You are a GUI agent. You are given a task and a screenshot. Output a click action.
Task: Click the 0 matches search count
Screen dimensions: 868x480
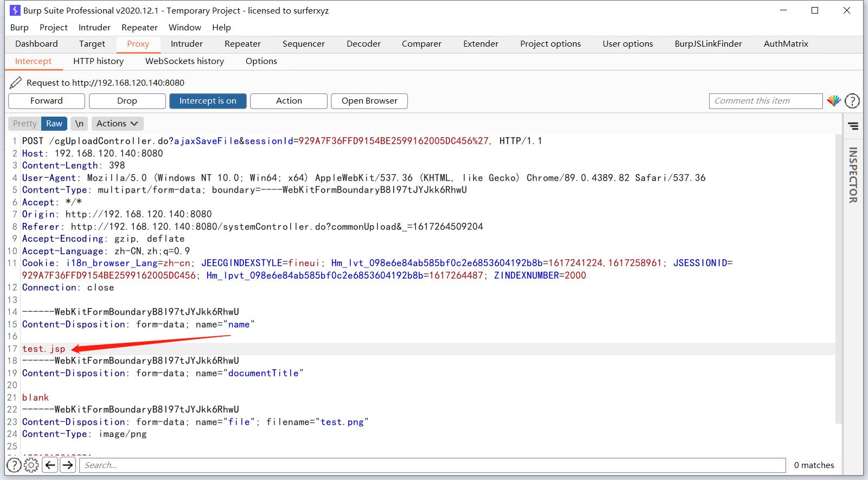point(814,465)
